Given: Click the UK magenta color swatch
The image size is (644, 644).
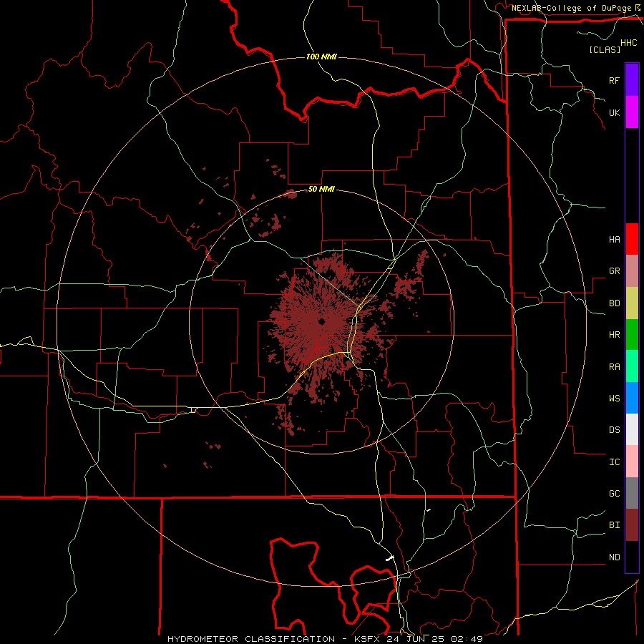Looking at the screenshot, I should tap(632, 112).
